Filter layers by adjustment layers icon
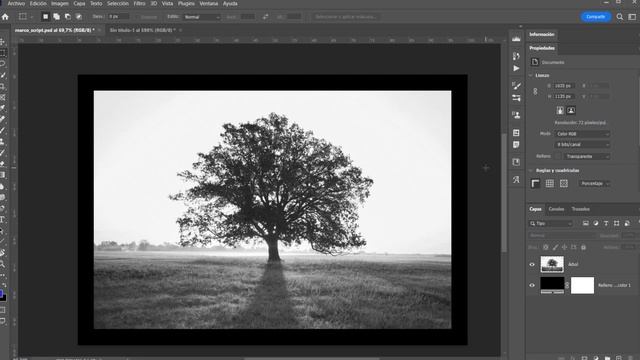Image resolution: width=640 pixels, height=360 pixels. (596, 223)
